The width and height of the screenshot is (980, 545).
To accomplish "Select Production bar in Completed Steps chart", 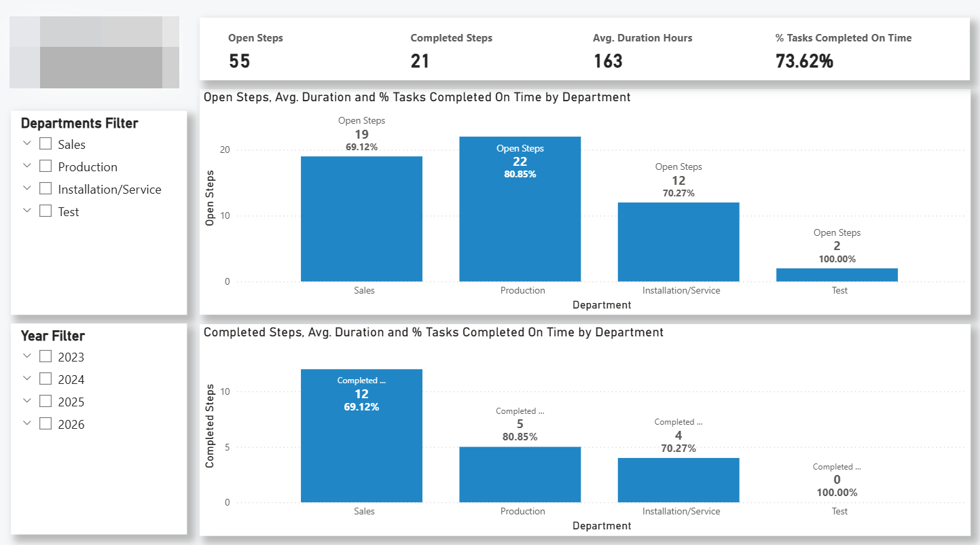I will (520, 474).
